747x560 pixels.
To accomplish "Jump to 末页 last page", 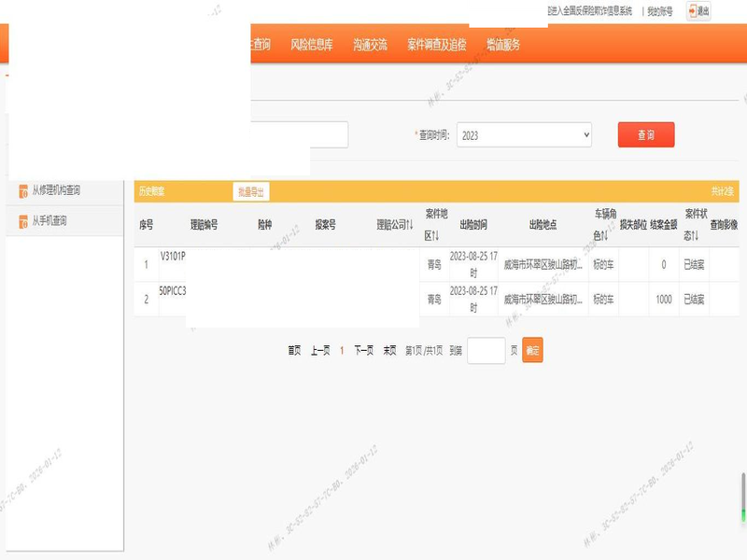I will pyautogui.click(x=389, y=351).
